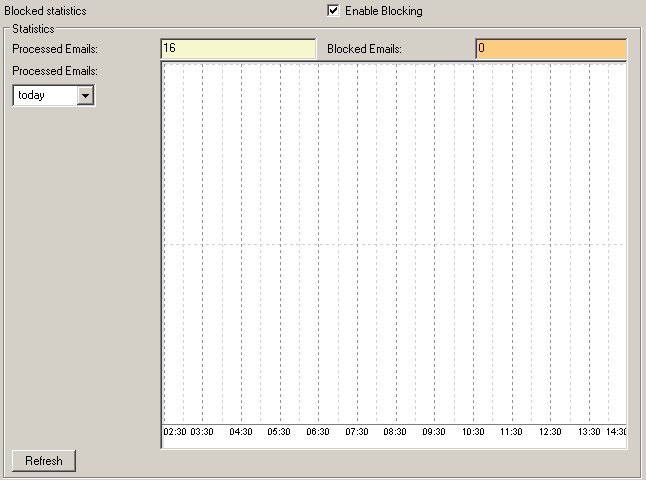646x480 pixels.
Task: Click the 13:30 time axis label
Action: click(x=589, y=432)
